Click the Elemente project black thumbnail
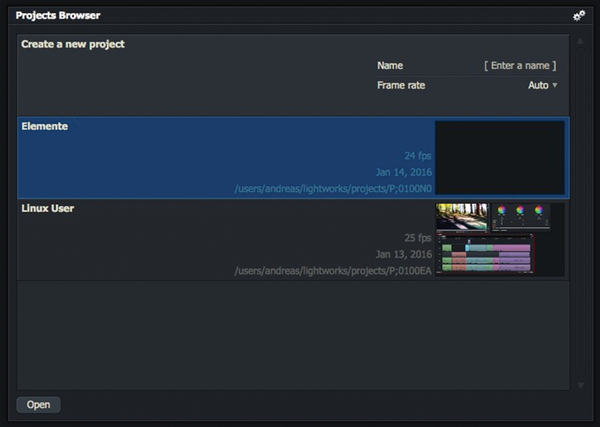This screenshot has width=600, height=427. [500, 158]
